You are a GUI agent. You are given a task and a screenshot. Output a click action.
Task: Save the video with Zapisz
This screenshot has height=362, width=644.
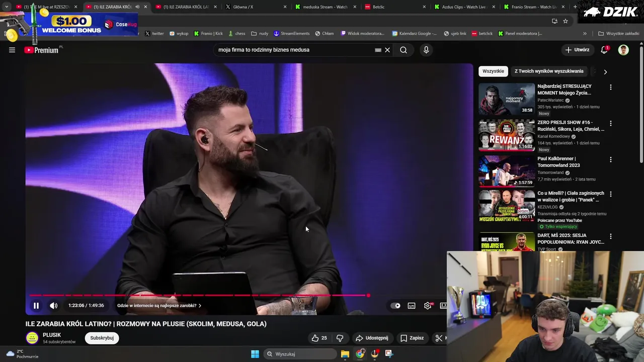[412, 338]
